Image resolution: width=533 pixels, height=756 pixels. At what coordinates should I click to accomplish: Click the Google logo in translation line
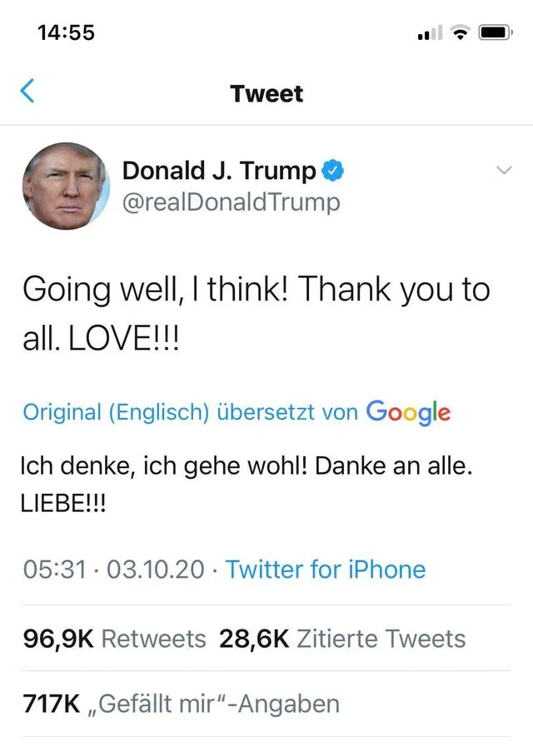[408, 411]
